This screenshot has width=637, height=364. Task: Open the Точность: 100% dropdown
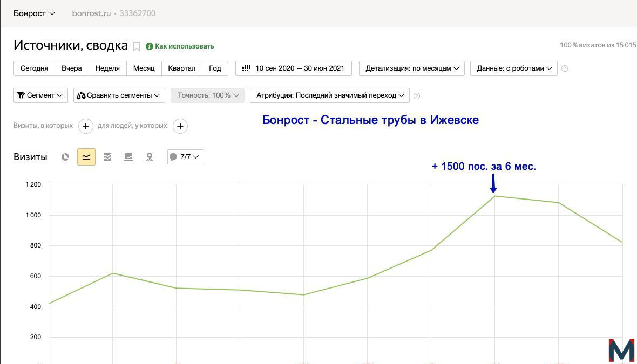point(208,95)
